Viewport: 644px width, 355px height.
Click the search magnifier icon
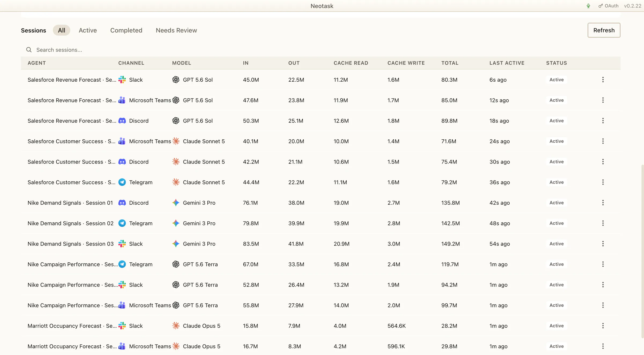[29, 50]
